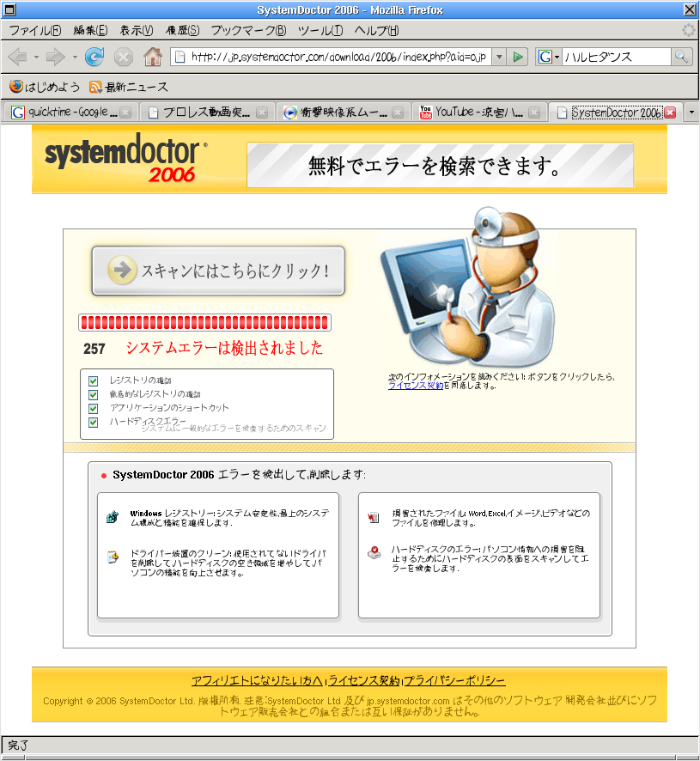
Task: Click the Back arrow navigation icon
Action: (17, 57)
